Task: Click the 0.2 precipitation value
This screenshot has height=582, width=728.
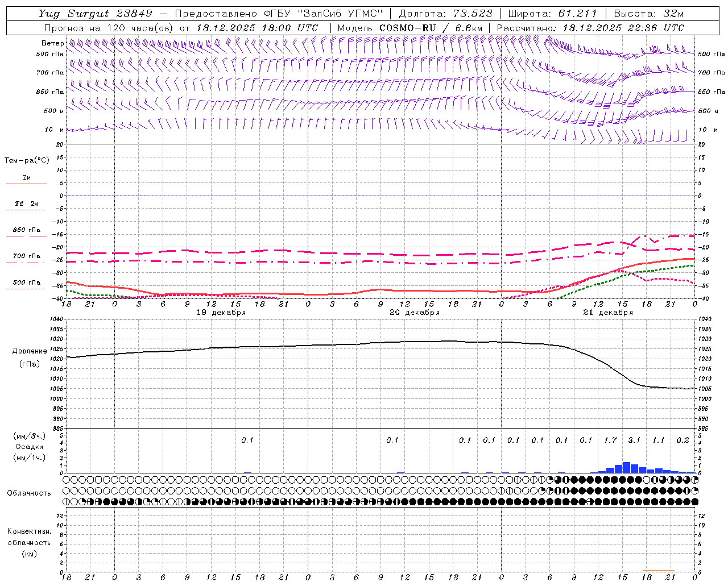Action: (x=682, y=440)
